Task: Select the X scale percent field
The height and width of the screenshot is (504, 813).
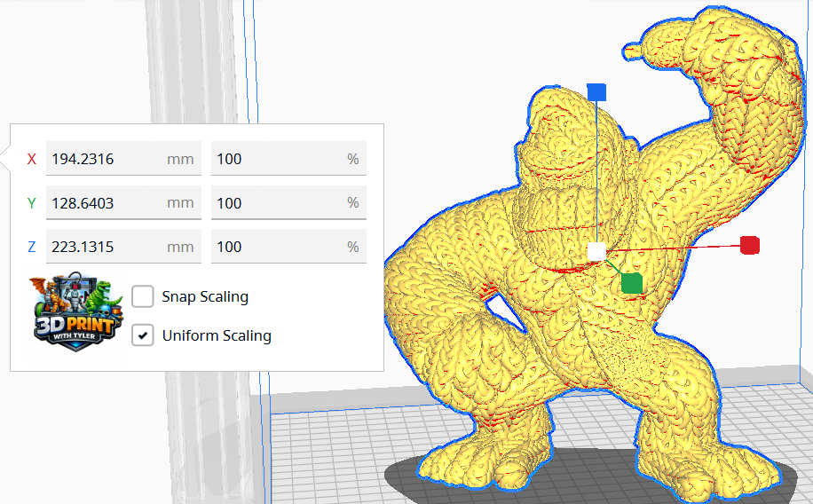Action: click(x=288, y=158)
